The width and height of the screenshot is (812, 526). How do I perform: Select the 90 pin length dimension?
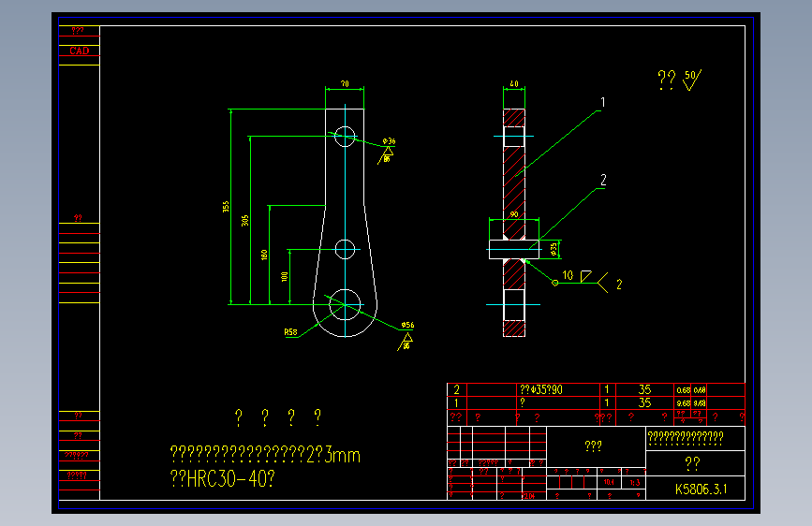[x=514, y=213]
